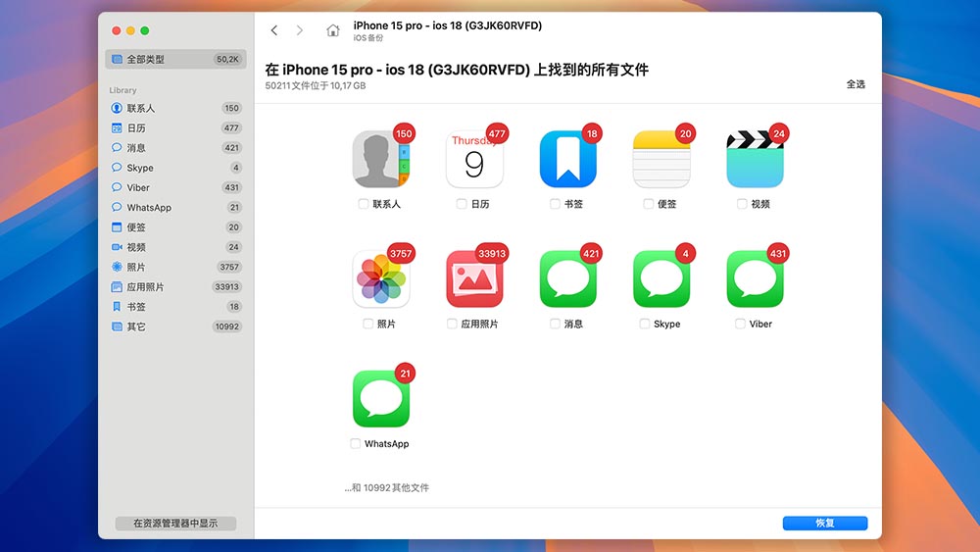This screenshot has width=980, height=552.
Task: Check the 便签 checkbox
Action: tap(648, 204)
